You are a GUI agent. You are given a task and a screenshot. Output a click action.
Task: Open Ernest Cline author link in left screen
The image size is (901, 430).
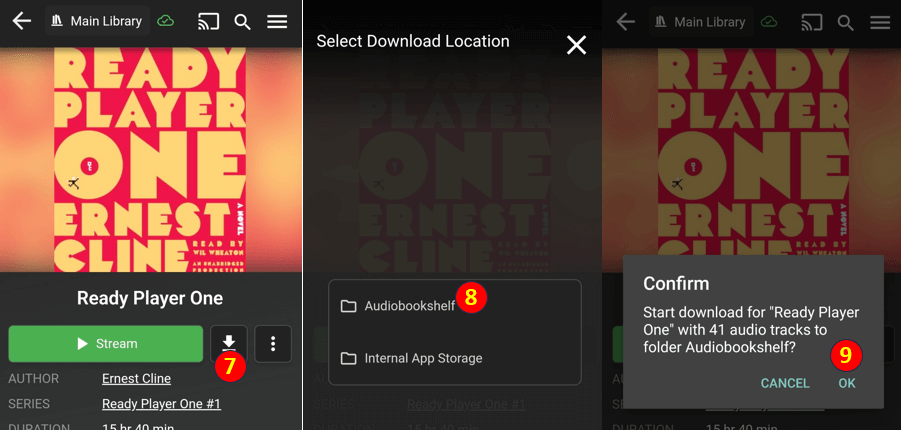(136, 379)
